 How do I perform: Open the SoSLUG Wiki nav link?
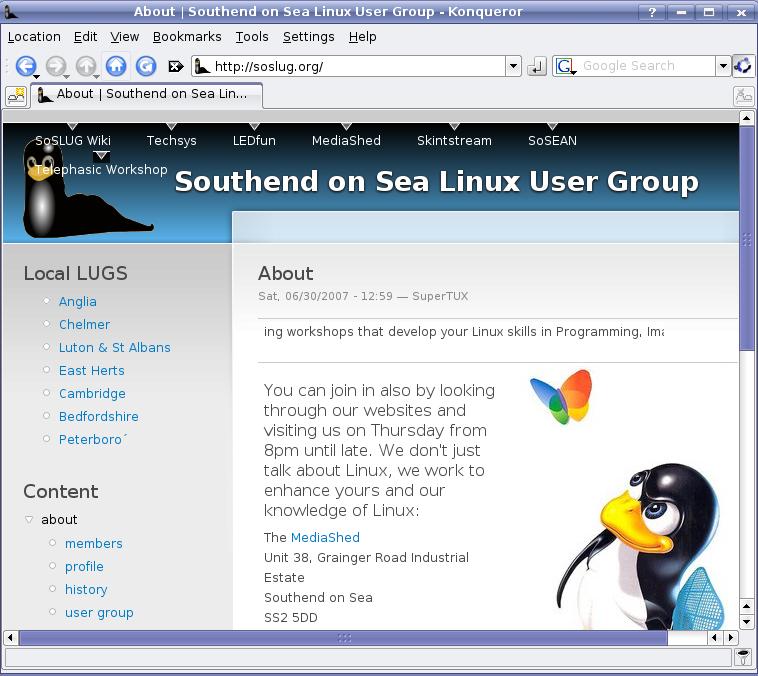point(73,141)
